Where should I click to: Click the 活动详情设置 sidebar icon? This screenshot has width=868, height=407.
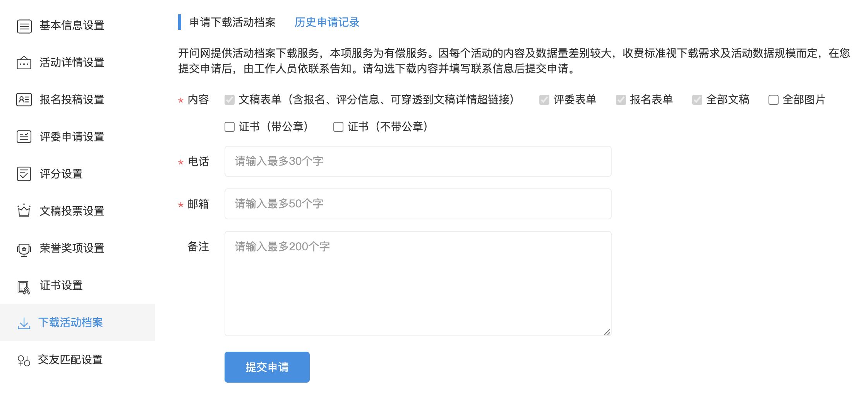click(24, 63)
